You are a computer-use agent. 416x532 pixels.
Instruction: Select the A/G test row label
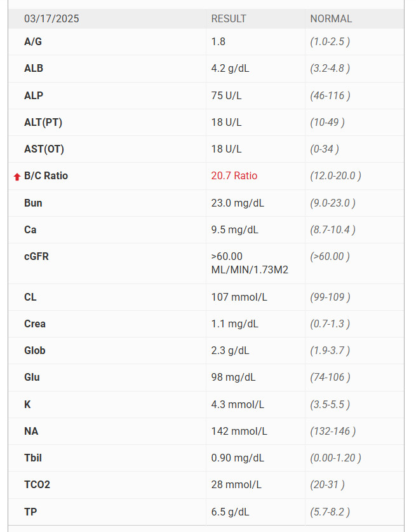(x=33, y=42)
